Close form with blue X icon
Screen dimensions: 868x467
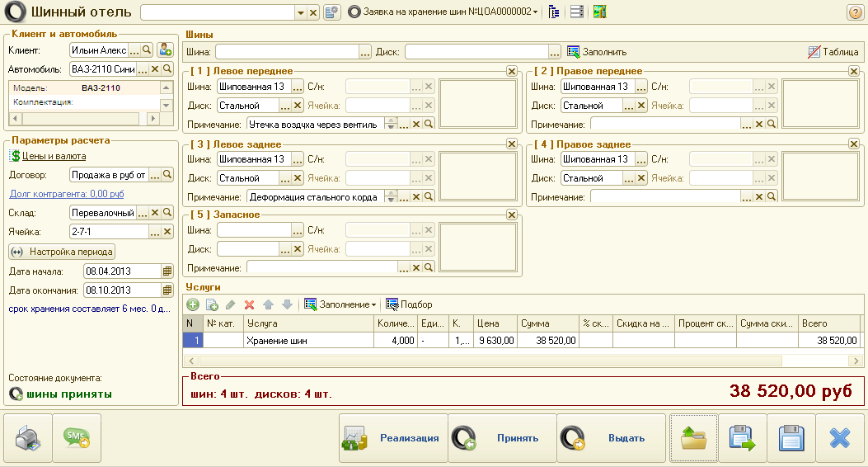click(840, 437)
